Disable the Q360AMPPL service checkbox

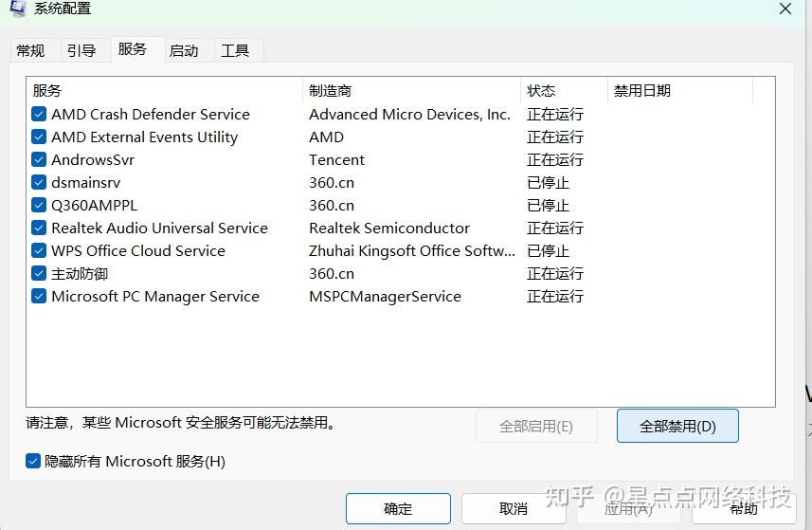point(39,205)
